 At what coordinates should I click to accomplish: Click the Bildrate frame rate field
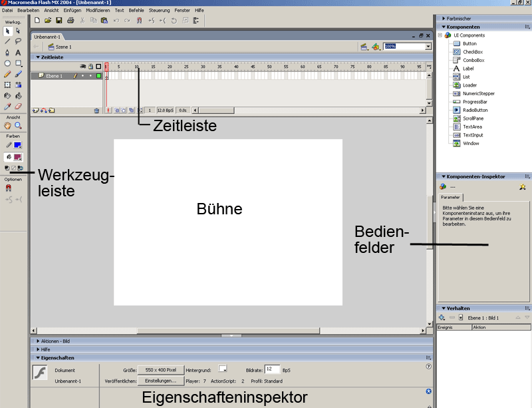(x=271, y=369)
